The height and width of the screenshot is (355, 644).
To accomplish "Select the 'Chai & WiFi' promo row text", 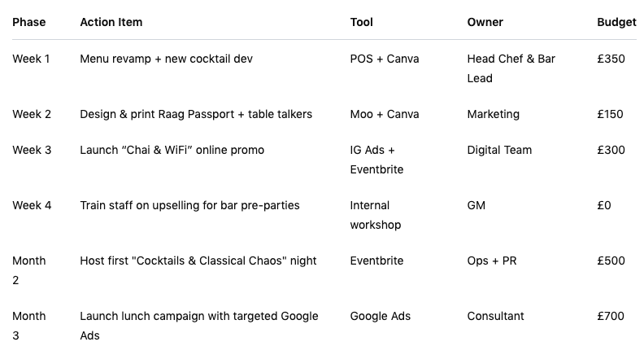I will pyautogui.click(x=172, y=150).
